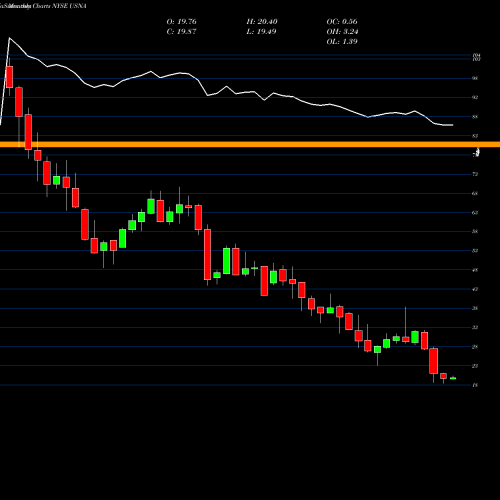Viewport: 500px width, 500px height.
Task: Click the orange horizontal level line
Action: 250,144
